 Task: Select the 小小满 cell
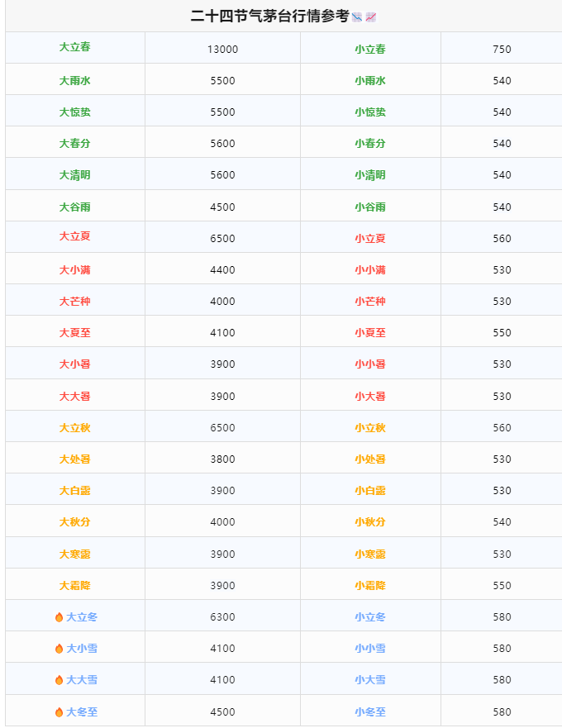coord(370,270)
